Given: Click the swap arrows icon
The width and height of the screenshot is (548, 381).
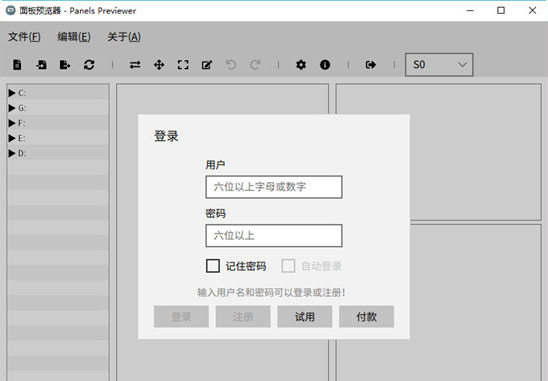Looking at the screenshot, I should coord(135,65).
